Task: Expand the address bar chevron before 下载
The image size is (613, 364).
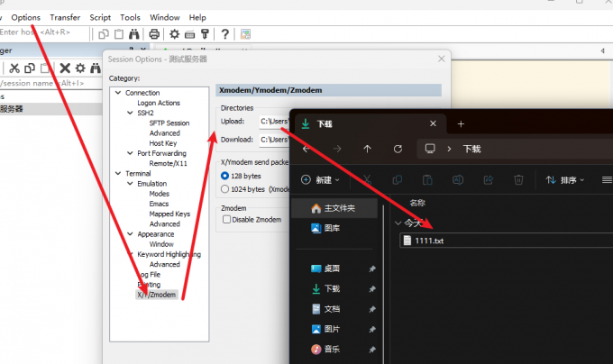Action: [x=449, y=149]
